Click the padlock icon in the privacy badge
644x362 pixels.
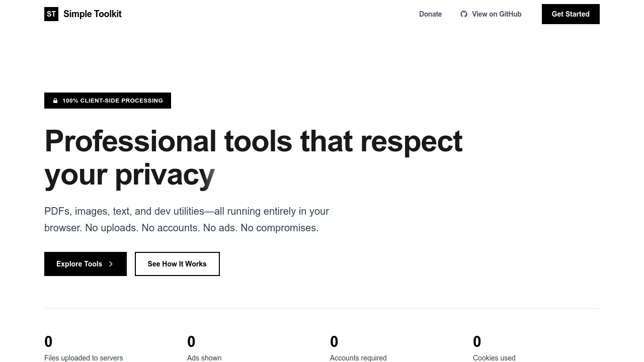pyautogui.click(x=55, y=101)
